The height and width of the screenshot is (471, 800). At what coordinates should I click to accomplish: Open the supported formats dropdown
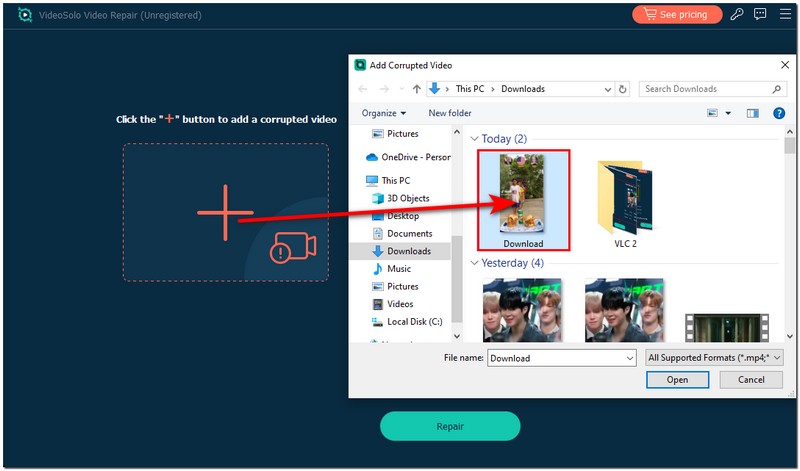click(714, 358)
